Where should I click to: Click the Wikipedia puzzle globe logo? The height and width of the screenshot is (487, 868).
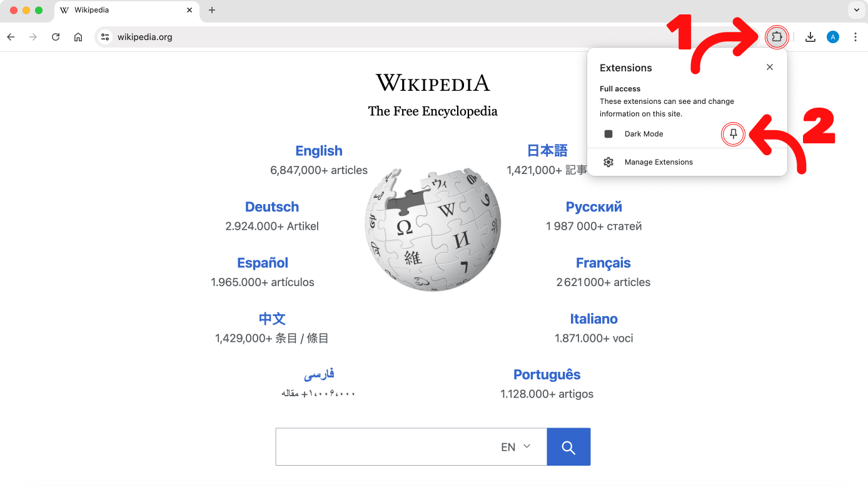tap(433, 229)
